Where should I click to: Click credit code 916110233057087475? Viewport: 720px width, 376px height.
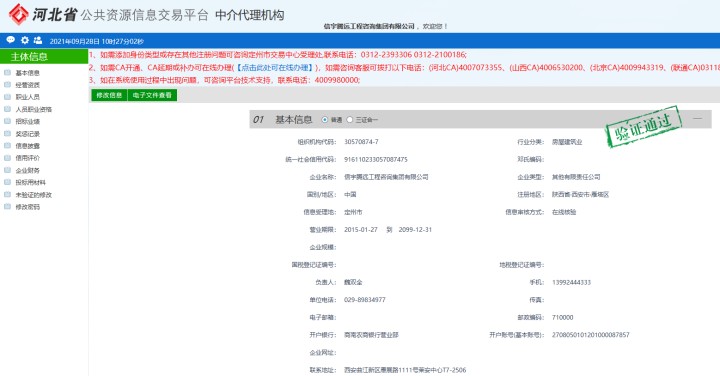pyautogui.click(x=376, y=159)
